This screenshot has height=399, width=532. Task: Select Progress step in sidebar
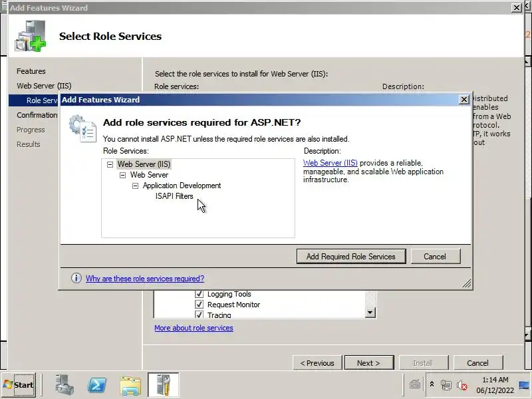31,130
